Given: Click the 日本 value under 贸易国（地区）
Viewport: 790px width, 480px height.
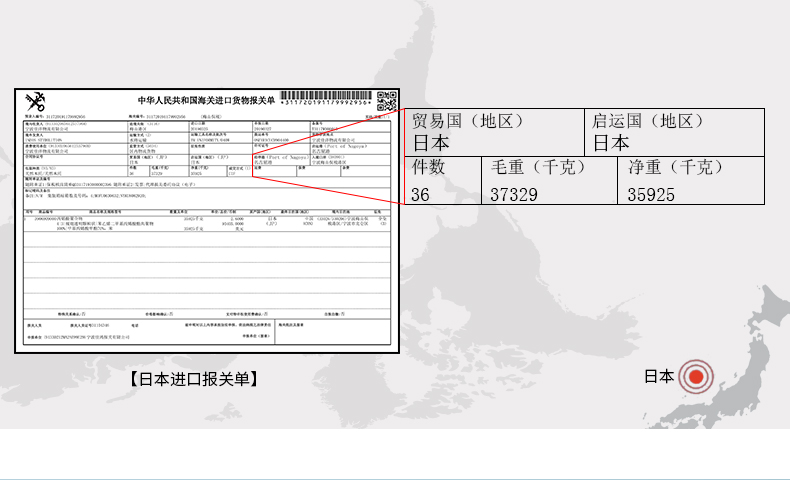Looking at the screenshot, I should (x=431, y=143).
